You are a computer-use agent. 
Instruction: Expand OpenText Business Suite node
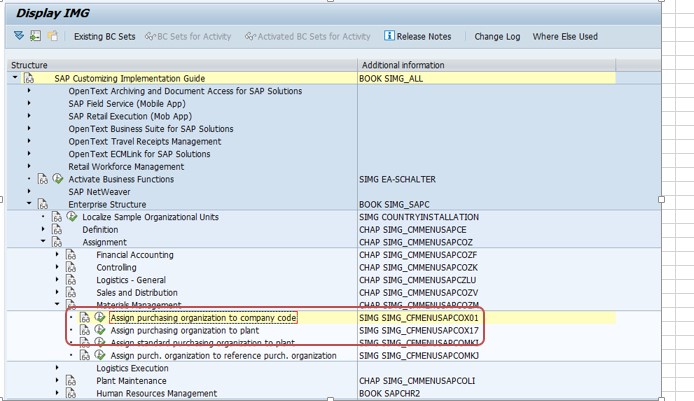29,128
